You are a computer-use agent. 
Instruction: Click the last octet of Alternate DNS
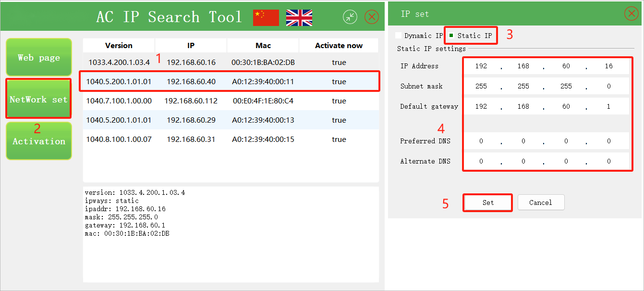[609, 161]
